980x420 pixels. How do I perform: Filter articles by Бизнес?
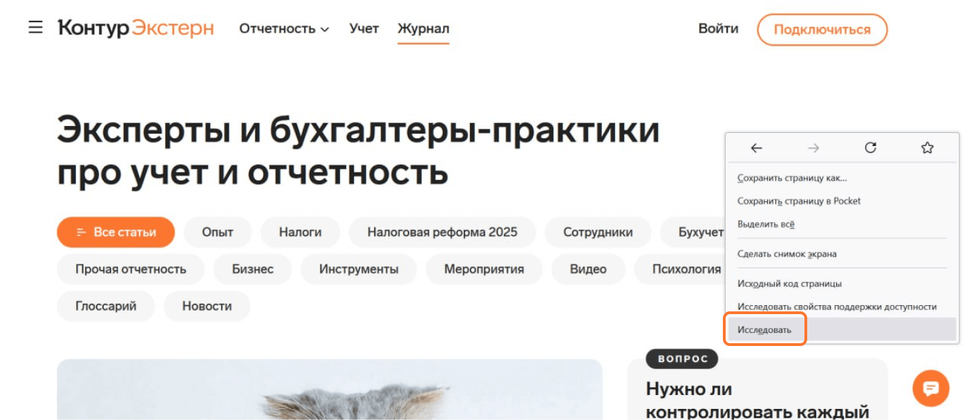(x=253, y=269)
